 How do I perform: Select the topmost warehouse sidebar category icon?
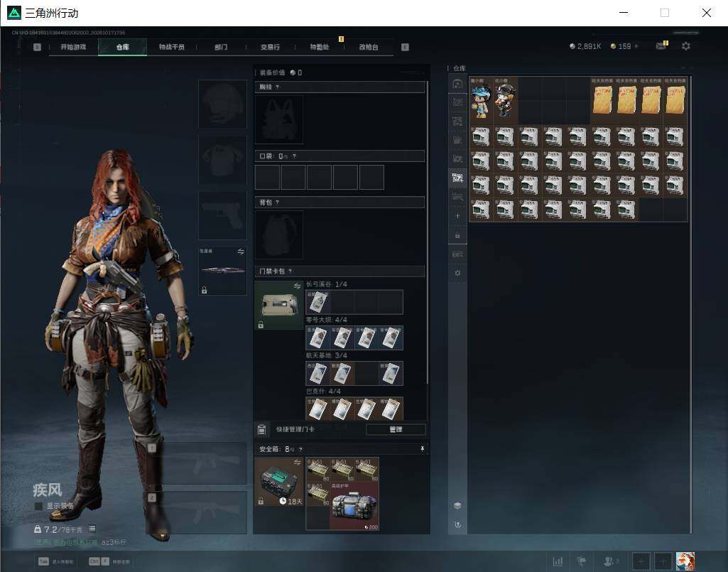(457, 84)
